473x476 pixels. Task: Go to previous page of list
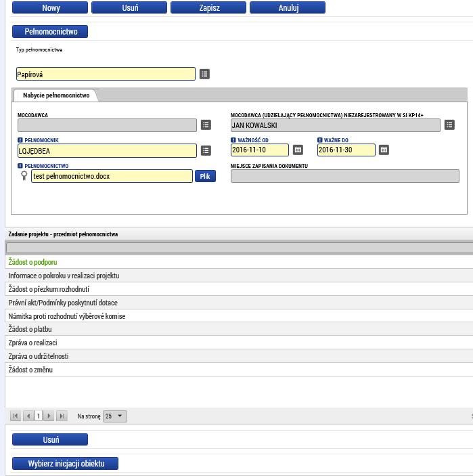point(28,416)
